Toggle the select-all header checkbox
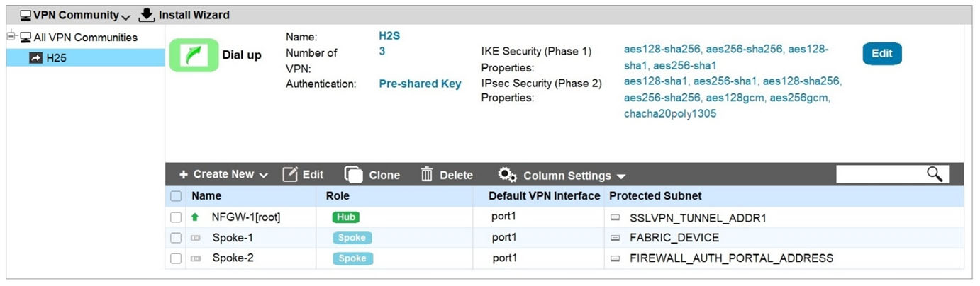Image resolution: width=980 pixels, height=286 pixels. tap(176, 196)
